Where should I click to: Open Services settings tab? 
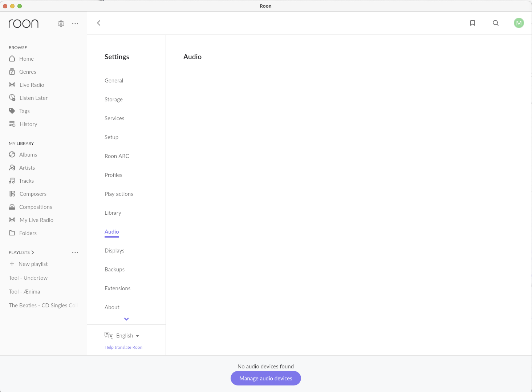pos(114,118)
